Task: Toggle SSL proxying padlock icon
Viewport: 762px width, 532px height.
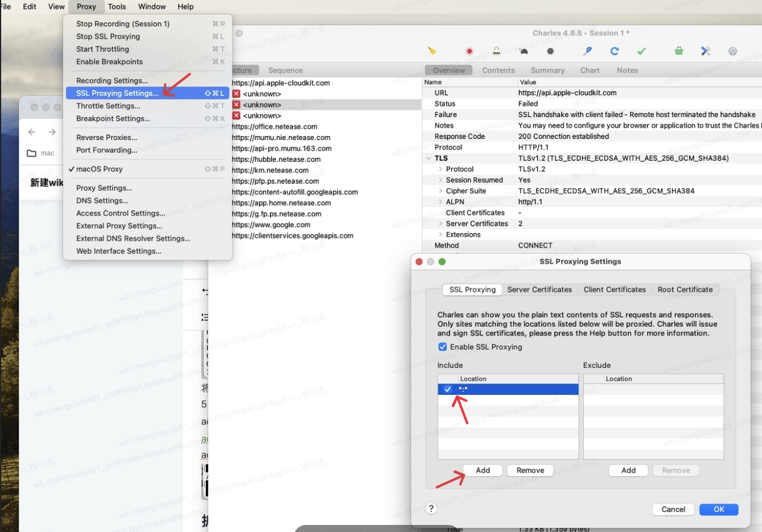Action: pos(497,51)
